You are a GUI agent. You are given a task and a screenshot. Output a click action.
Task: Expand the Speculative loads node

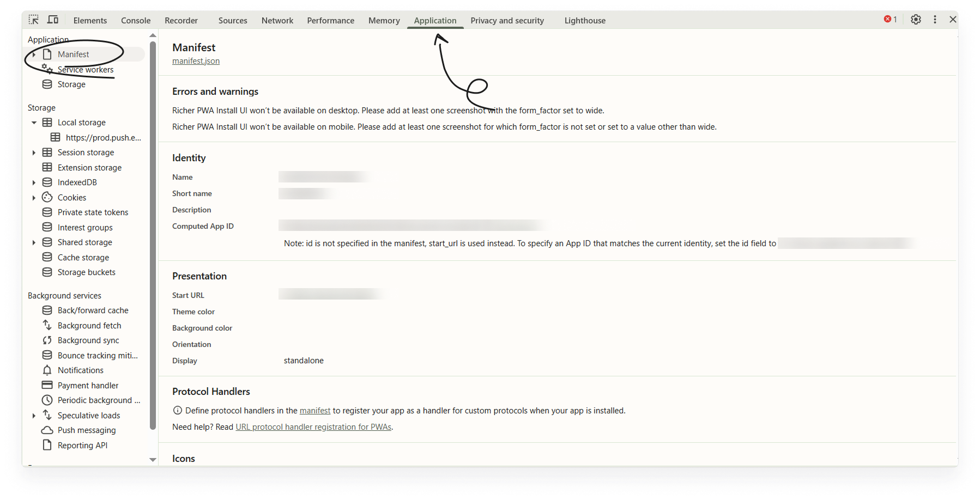pyautogui.click(x=34, y=416)
